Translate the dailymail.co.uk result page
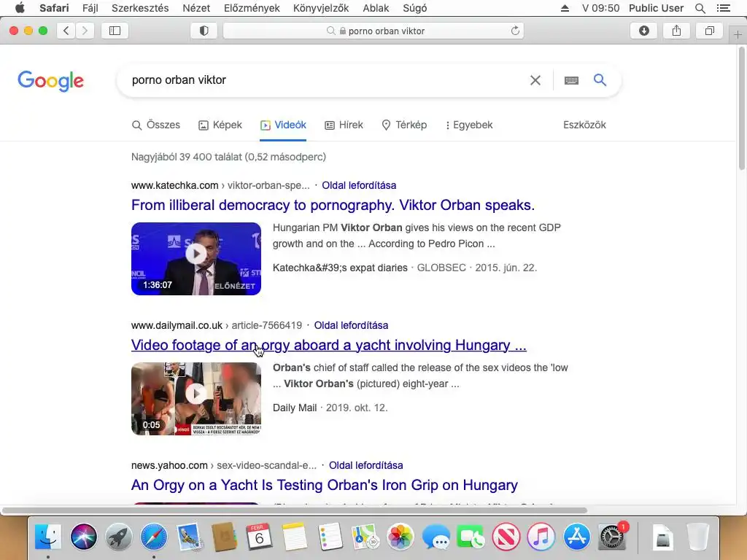The width and height of the screenshot is (747, 560). (351, 325)
